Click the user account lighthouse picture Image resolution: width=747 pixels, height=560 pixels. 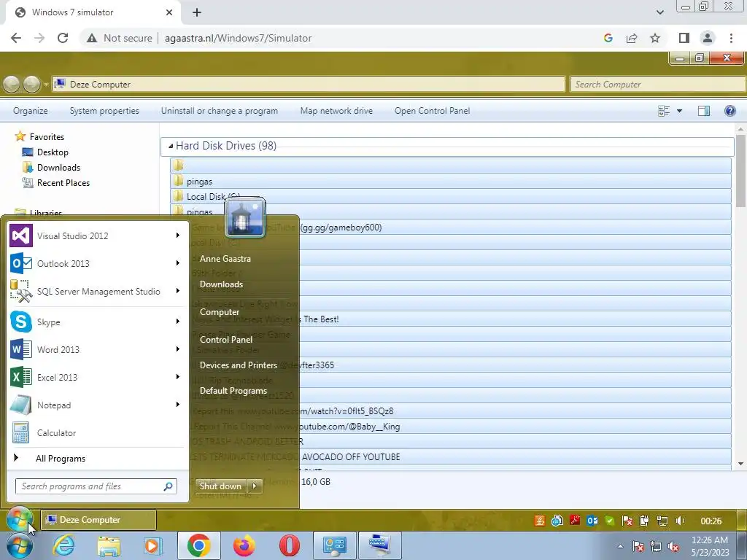[245, 217]
